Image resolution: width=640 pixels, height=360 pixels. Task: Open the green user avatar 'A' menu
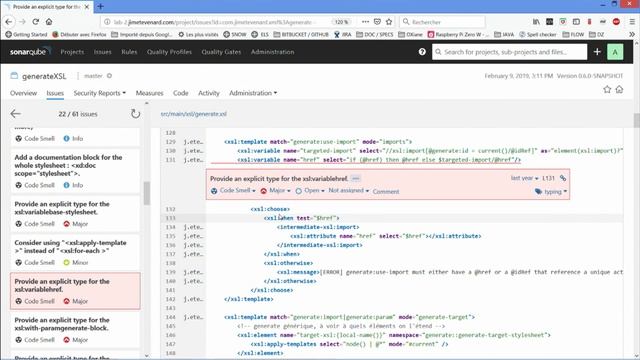(615, 52)
